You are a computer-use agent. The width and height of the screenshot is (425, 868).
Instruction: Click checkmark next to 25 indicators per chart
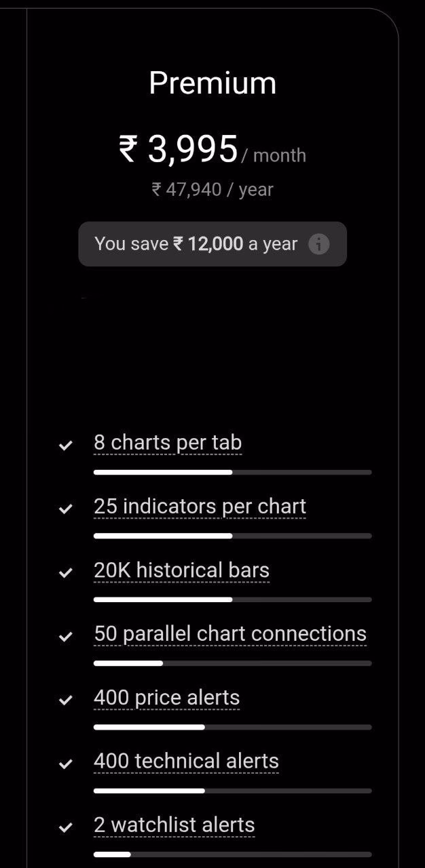point(66,509)
